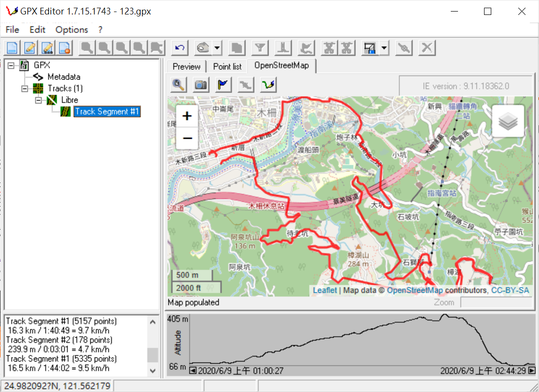The width and height of the screenshot is (539, 392).
Task: Select Metadata in the tree
Action: pos(64,77)
